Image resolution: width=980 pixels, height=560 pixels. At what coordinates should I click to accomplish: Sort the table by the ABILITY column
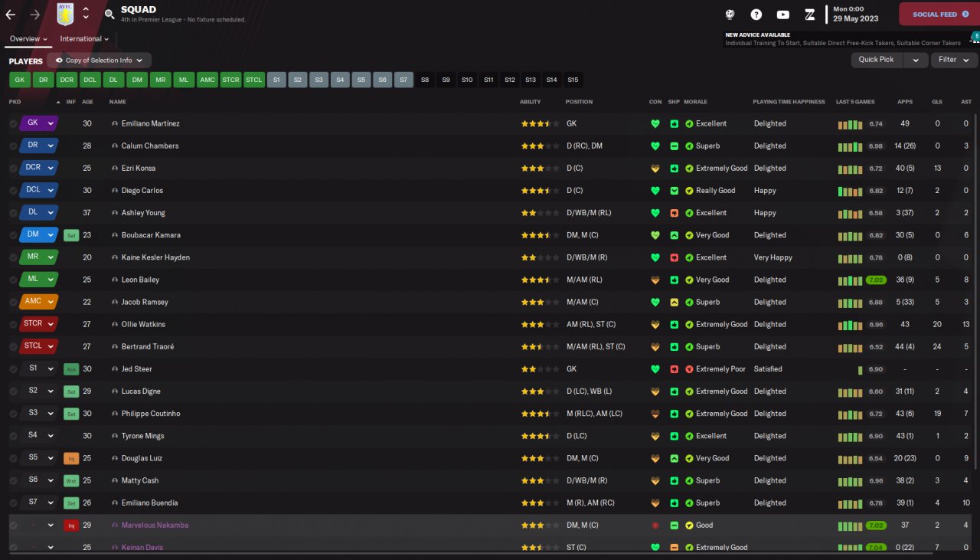[530, 102]
